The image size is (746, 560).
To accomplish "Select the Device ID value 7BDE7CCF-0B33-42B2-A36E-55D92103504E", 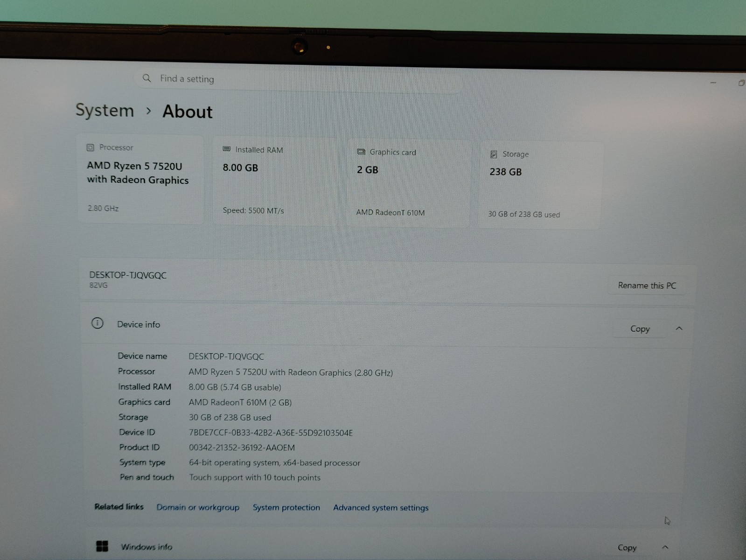I will (271, 433).
